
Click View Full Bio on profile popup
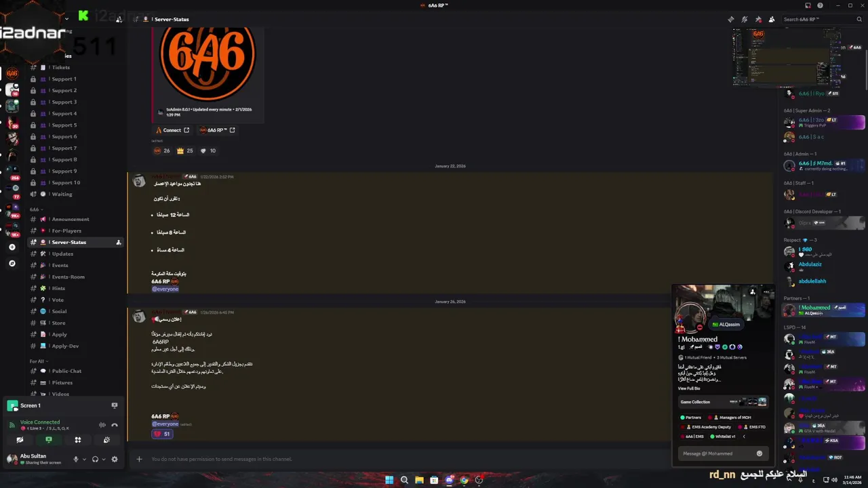[689, 388]
